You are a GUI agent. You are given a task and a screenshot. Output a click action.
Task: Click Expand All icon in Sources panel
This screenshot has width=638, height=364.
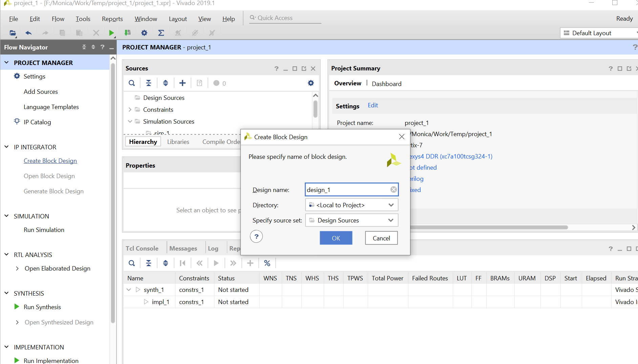point(166,83)
